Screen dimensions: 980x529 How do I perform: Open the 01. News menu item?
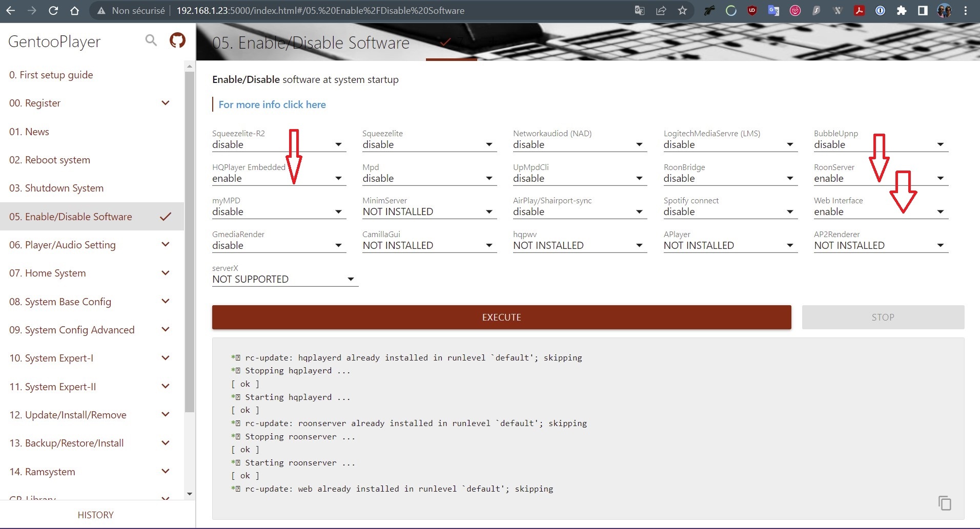(x=92, y=132)
